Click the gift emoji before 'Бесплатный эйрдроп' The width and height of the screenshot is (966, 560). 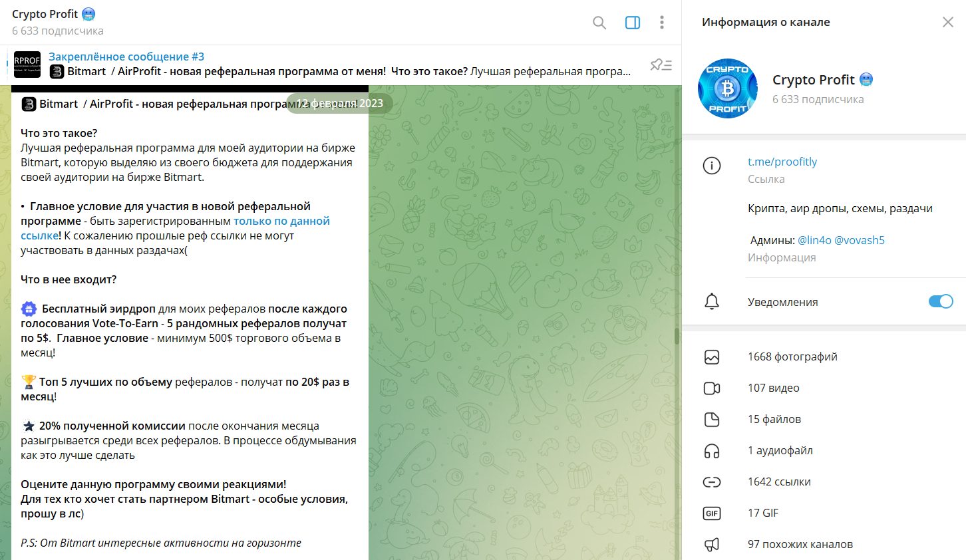[x=29, y=309]
